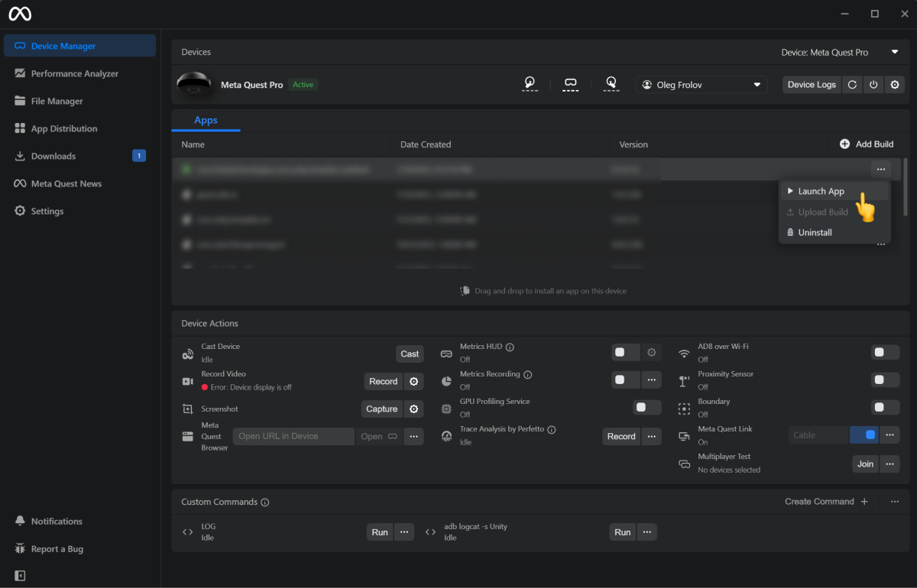Click the Open URL in Device field
Viewport: 917px width, 588px height.
tap(293, 436)
